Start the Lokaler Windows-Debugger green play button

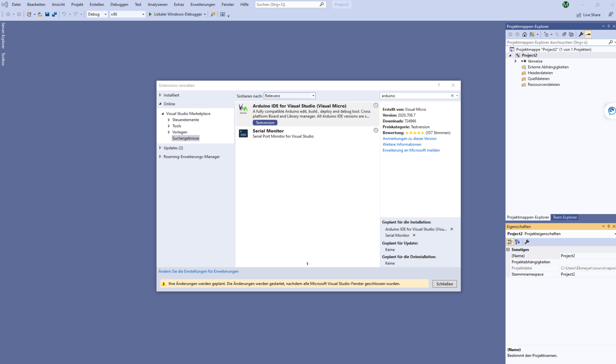click(150, 14)
